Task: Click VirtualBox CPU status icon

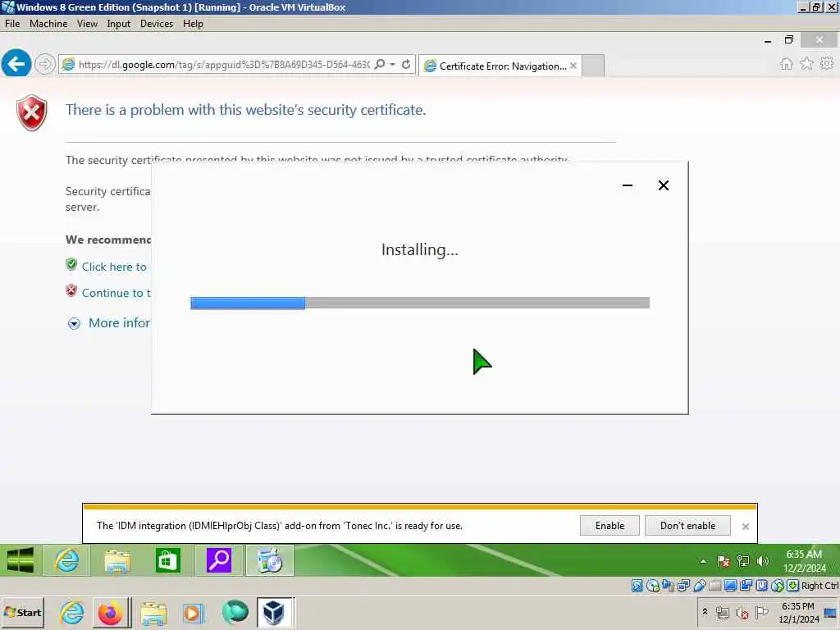Action: (761, 586)
